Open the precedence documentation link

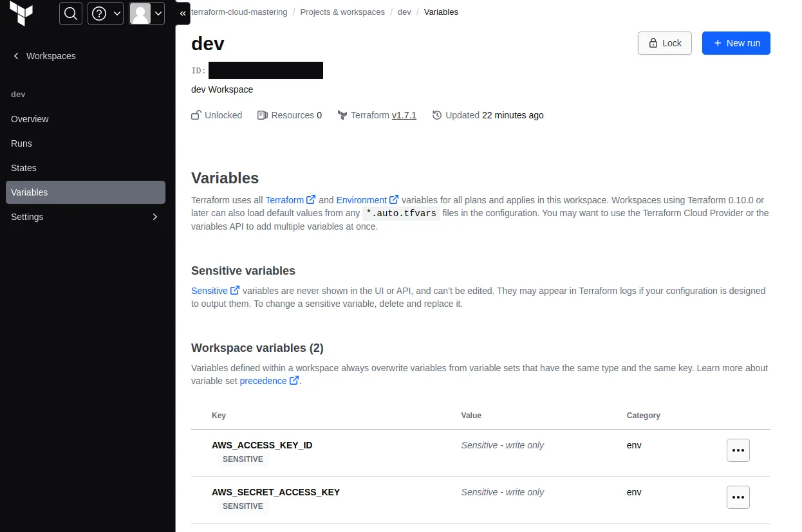pos(264,380)
